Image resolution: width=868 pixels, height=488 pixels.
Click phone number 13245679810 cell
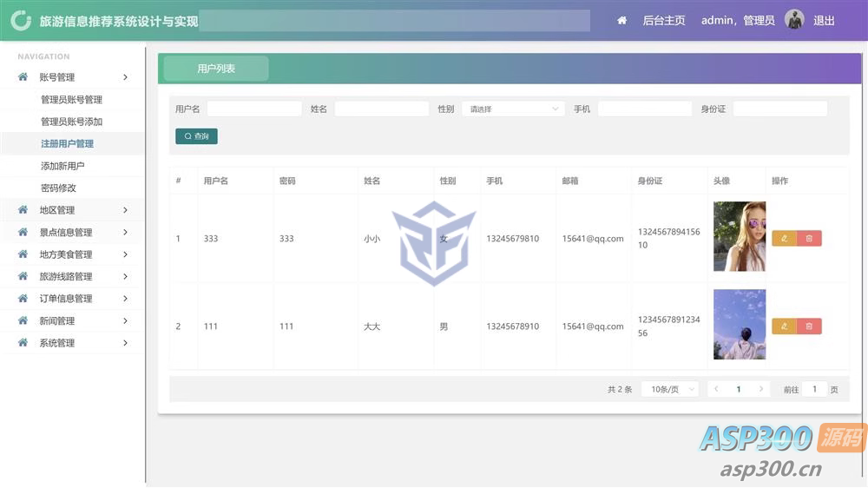pyautogui.click(x=513, y=239)
